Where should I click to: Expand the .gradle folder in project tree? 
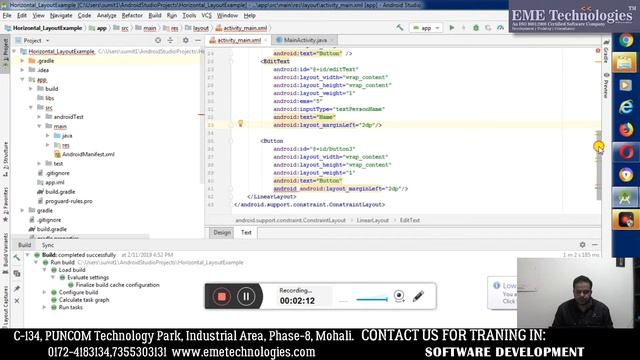22,60
